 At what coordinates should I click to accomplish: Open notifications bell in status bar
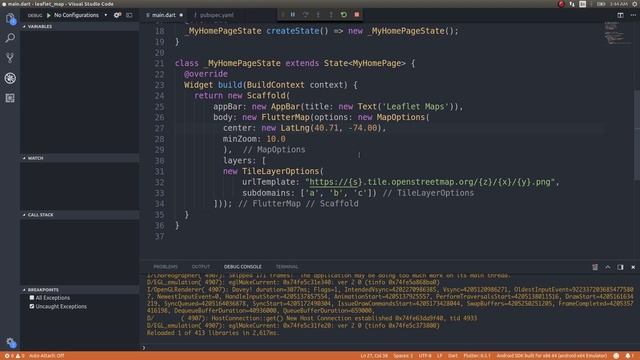[x=628, y=356]
